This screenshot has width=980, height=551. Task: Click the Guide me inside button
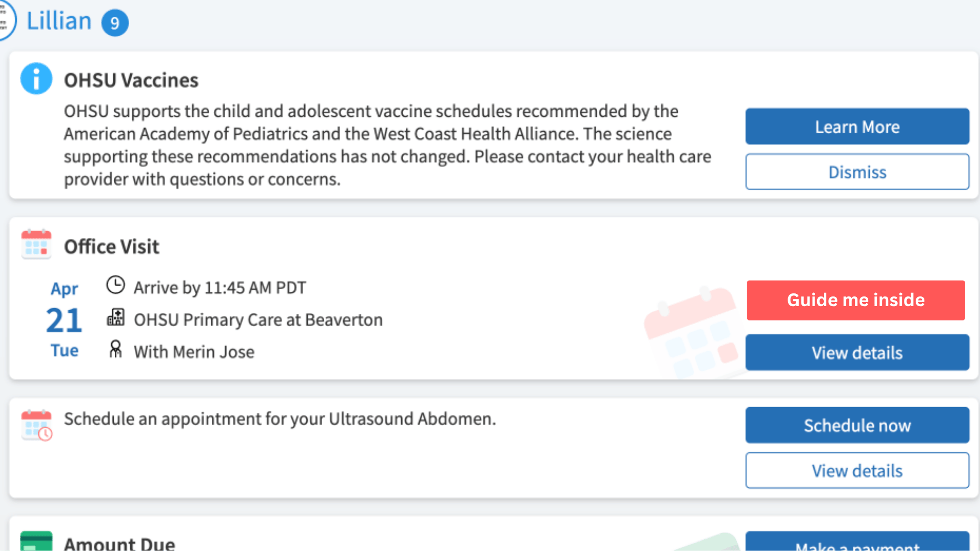tap(855, 300)
